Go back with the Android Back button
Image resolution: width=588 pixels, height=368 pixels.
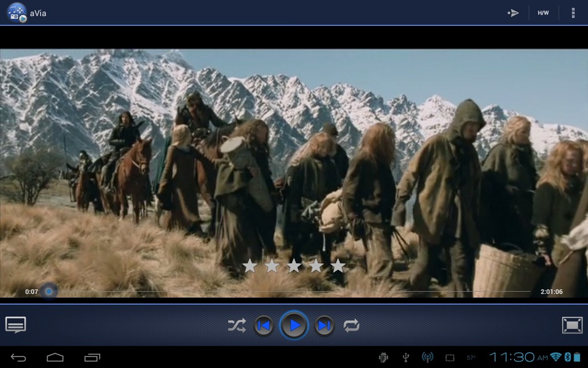[18, 358]
